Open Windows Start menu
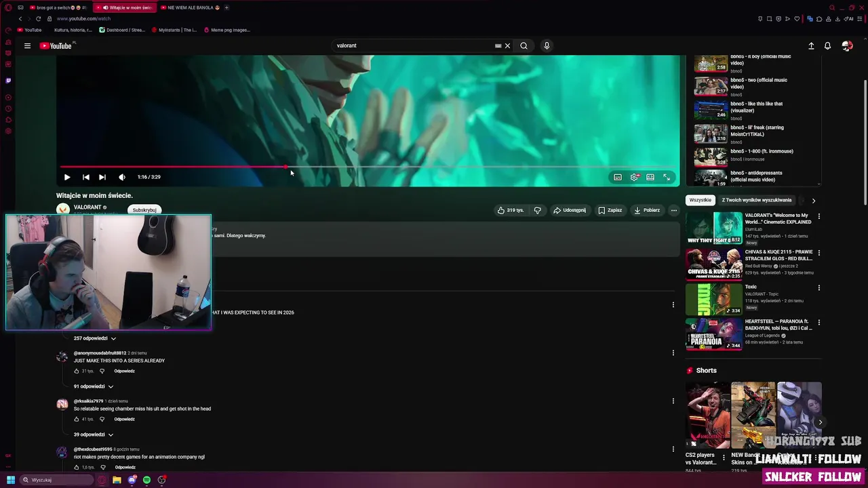Screen dimensions: 868x488 point(11,480)
